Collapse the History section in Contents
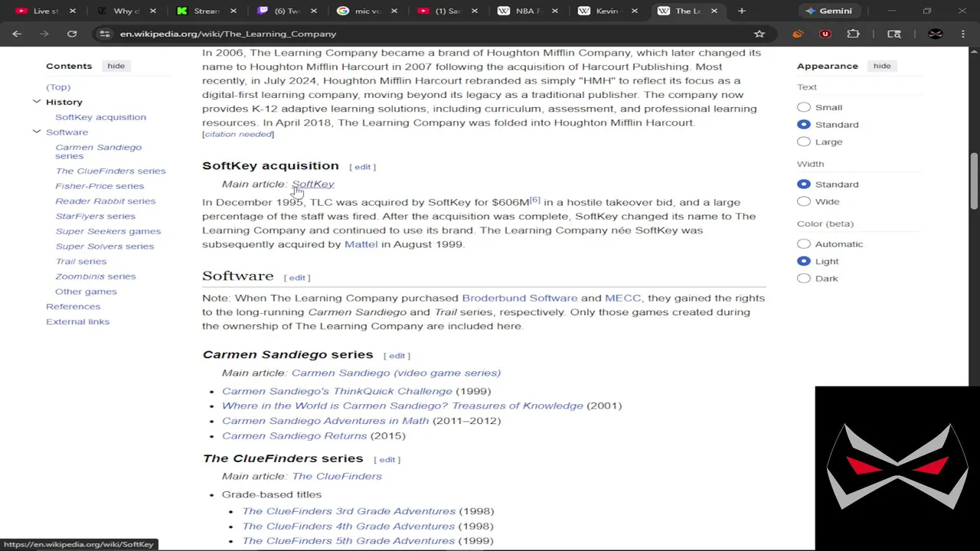 37,102
